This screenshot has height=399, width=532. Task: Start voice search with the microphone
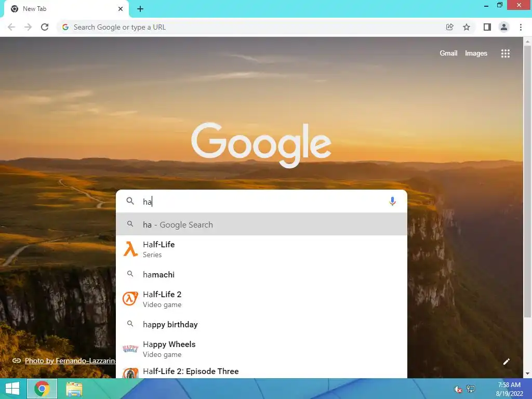(x=392, y=201)
